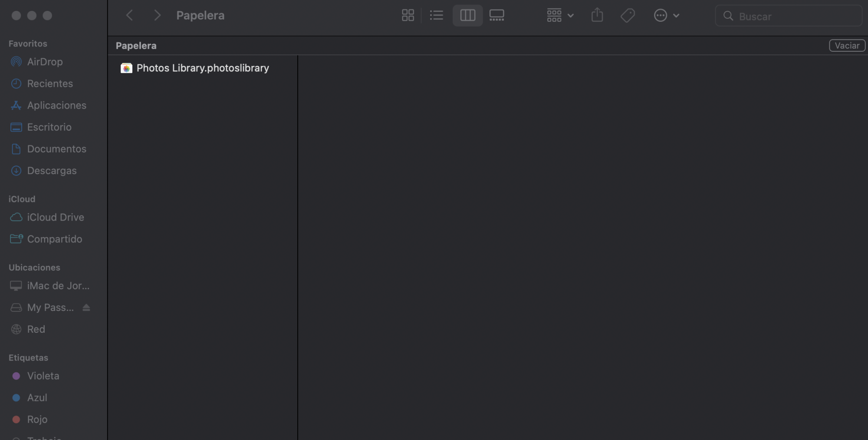
Task: Select the Rojo tag
Action: point(37,419)
